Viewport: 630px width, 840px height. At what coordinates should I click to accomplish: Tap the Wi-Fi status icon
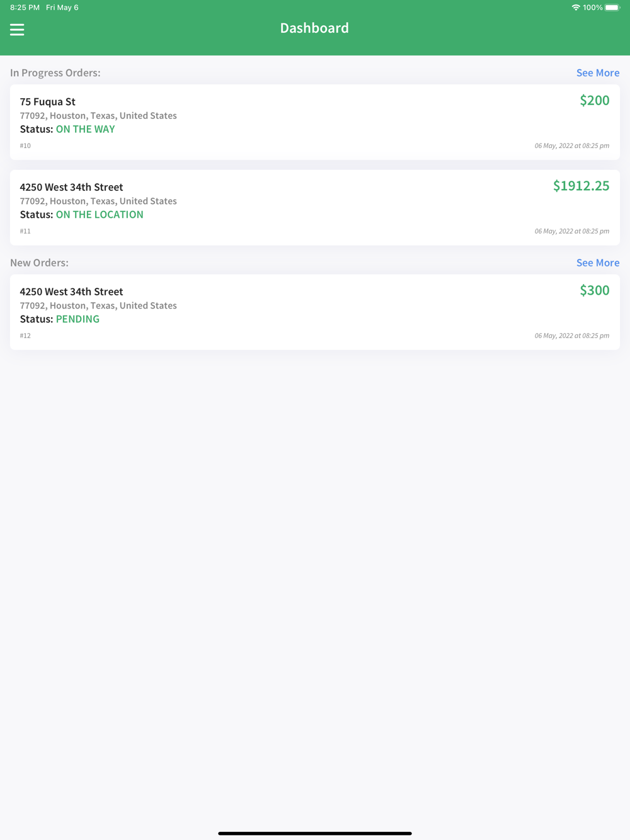pos(575,8)
